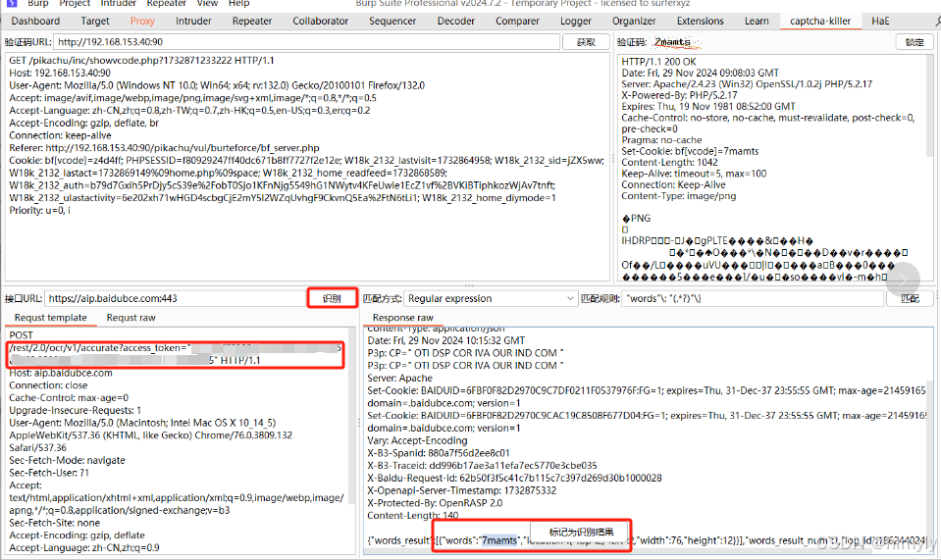941x560 pixels.
Task: Select the captcha-killer tab
Action: click(x=820, y=21)
